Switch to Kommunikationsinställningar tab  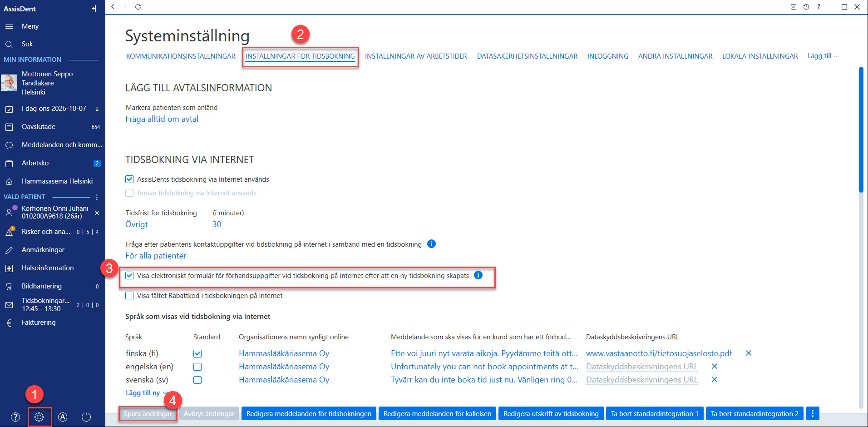coord(181,56)
